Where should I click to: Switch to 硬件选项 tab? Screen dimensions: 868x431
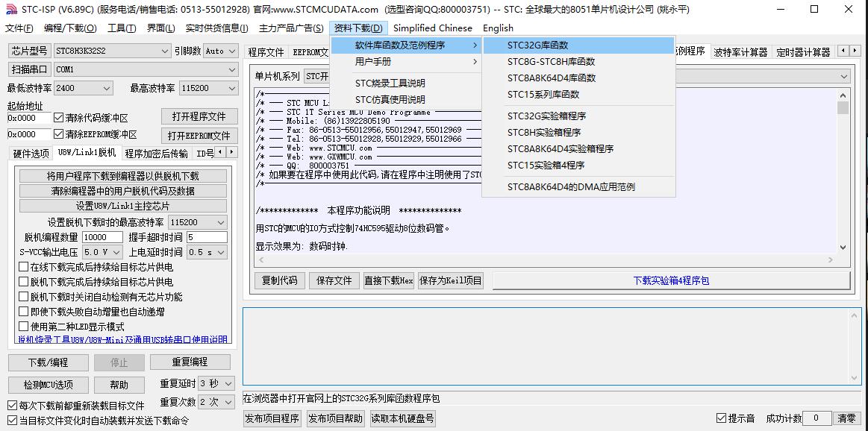click(31, 154)
